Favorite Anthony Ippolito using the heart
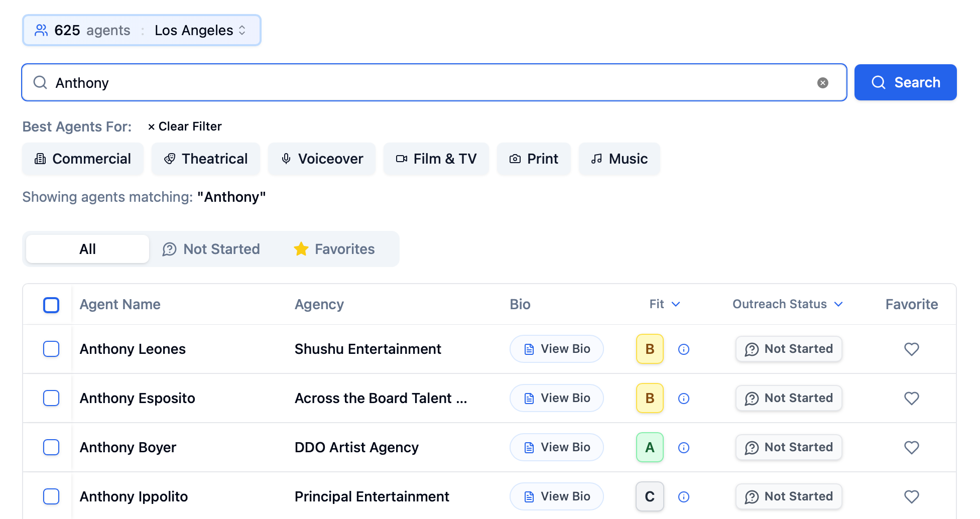The width and height of the screenshot is (980, 519). 911,496
